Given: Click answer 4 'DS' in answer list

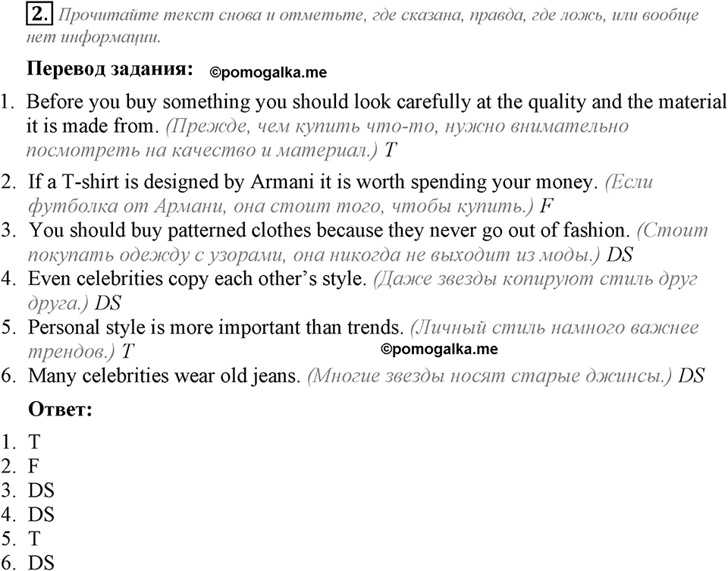Looking at the screenshot, I should coord(41,514).
